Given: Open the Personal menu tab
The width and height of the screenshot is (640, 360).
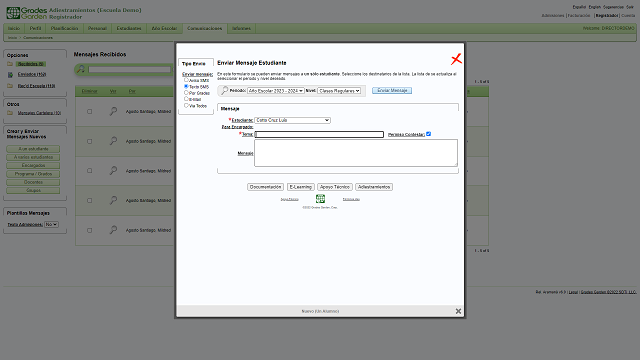Looking at the screenshot, I should (x=97, y=28).
